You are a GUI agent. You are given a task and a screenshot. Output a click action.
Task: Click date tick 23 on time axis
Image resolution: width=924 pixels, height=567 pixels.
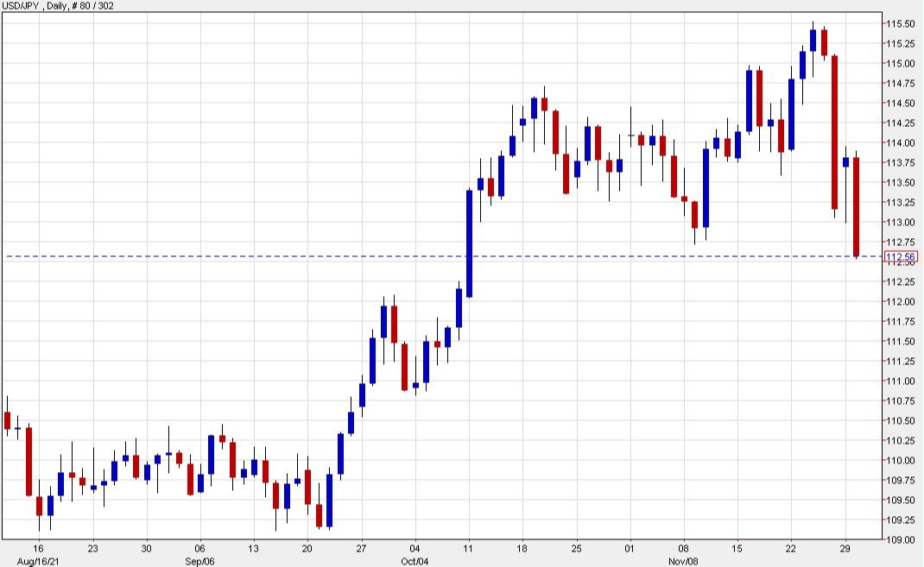coord(92,549)
